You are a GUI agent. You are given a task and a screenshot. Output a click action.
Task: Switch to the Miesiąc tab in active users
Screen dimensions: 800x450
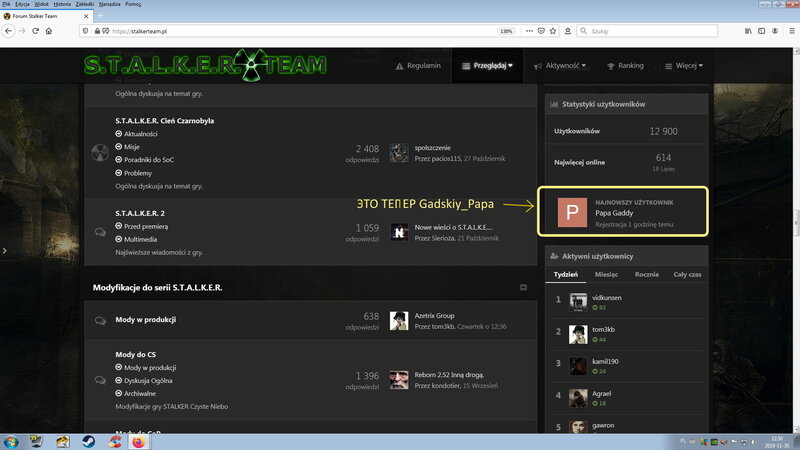tap(608, 275)
